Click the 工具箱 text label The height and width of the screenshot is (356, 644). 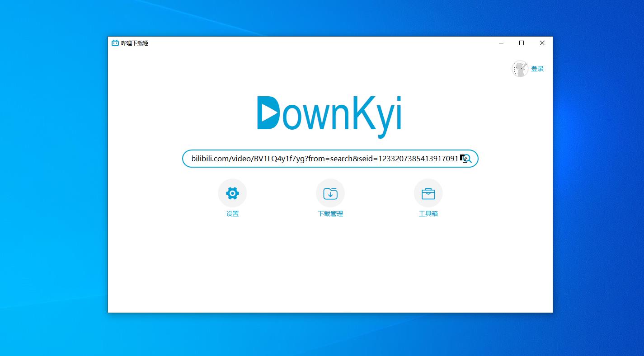[428, 214]
